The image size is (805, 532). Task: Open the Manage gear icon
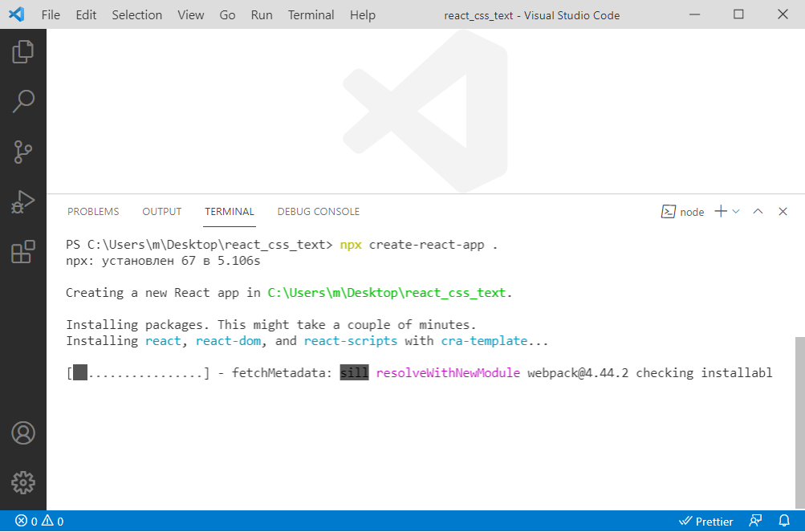coord(23,482)
